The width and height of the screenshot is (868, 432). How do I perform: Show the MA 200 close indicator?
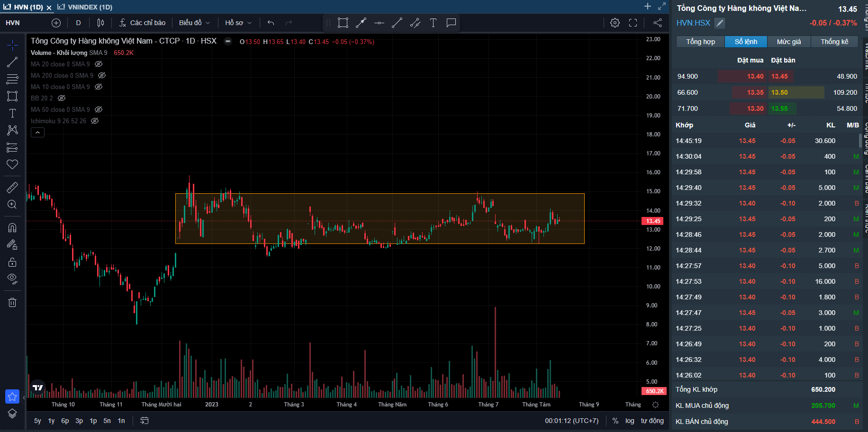point(102,75)
